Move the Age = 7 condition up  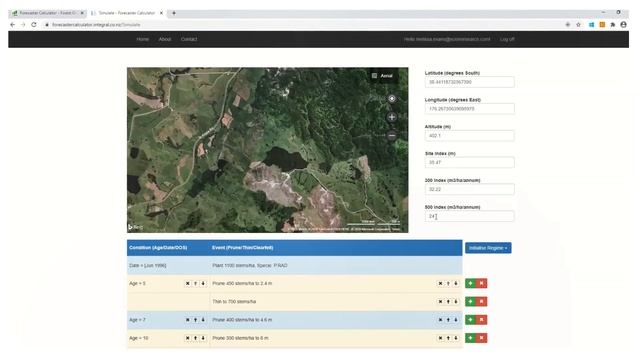(x=195, y=320)
